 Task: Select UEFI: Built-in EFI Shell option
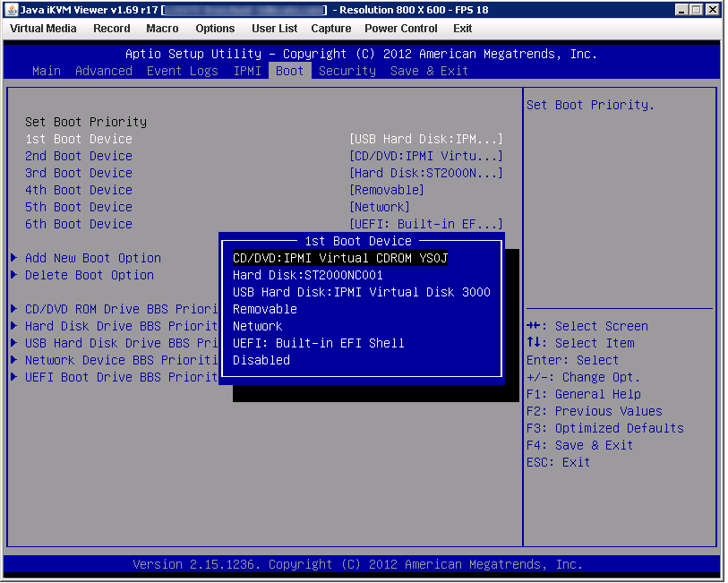[x=319, y=344]
